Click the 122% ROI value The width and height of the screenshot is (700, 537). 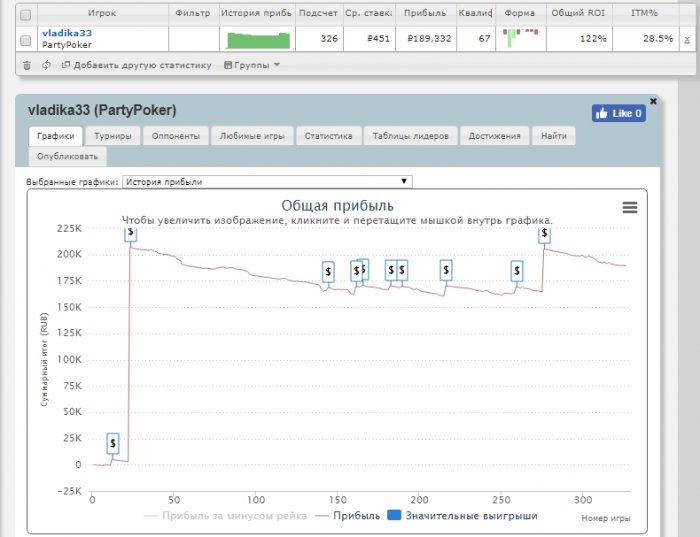[593, 39]
